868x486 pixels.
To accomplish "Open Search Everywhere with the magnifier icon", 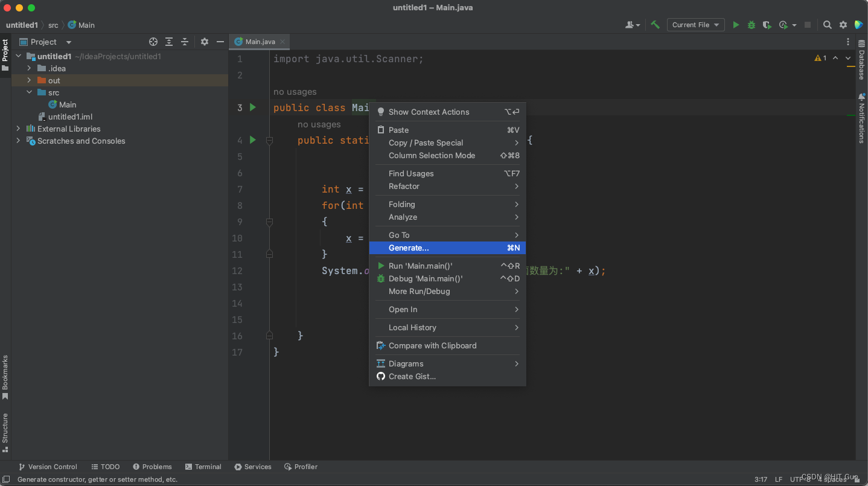I will coord(828,25).
